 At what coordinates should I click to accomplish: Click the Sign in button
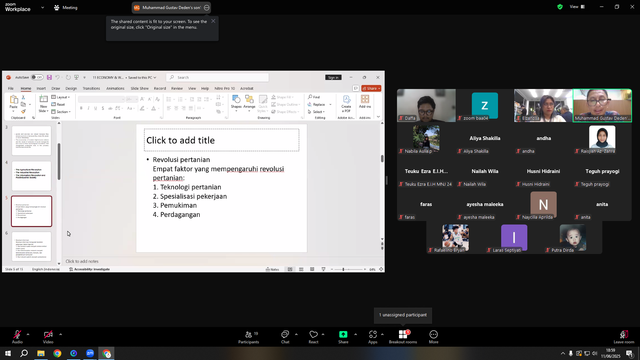tap(333, 77)
